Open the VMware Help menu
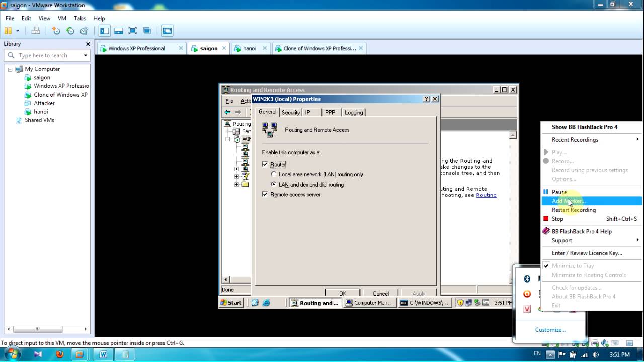 pyautogui.click(x=99, y=18)
